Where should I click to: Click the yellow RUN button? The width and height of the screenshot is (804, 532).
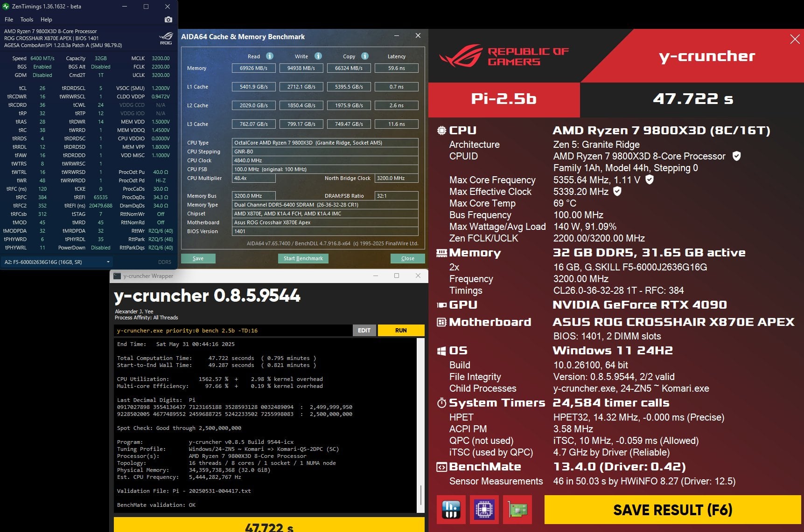coord(401,331)
